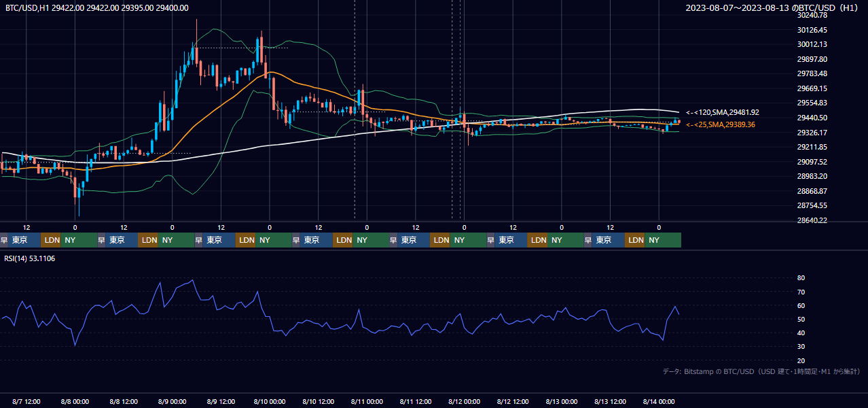This screenshot has height=408, width=868.
Task: Click the 8/10 00:00 time label
Action: point(270,402)
